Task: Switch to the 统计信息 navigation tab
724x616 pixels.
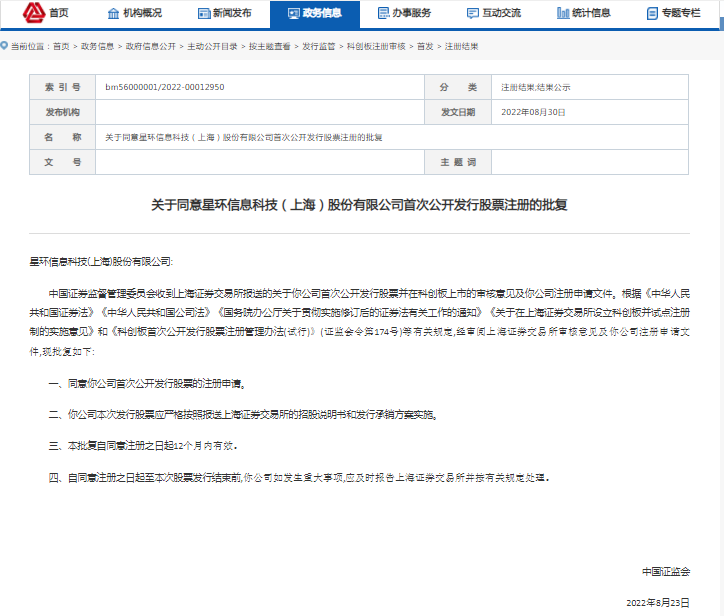Action: point(594,13)
